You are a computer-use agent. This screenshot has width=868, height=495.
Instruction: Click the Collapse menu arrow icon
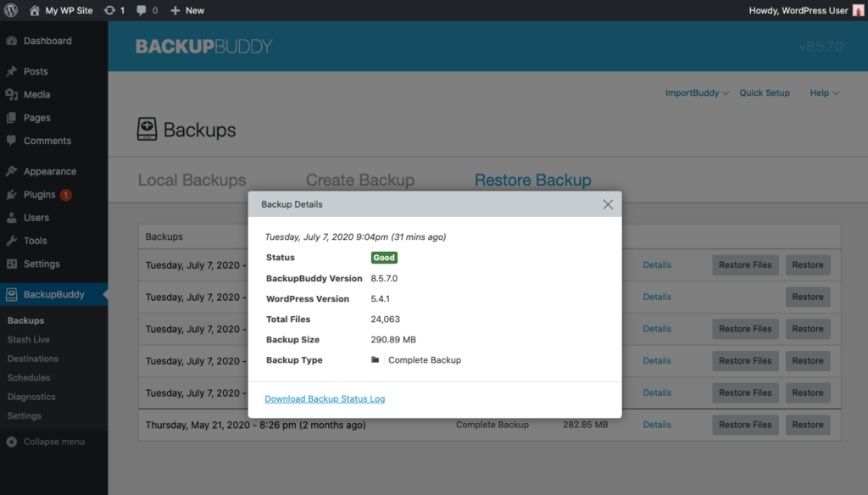pyautogui.click(x=12, y=442)
